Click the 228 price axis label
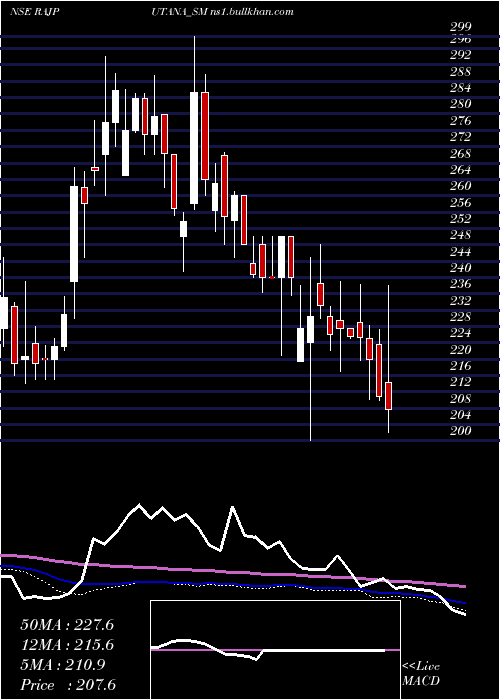 point(461,317)
